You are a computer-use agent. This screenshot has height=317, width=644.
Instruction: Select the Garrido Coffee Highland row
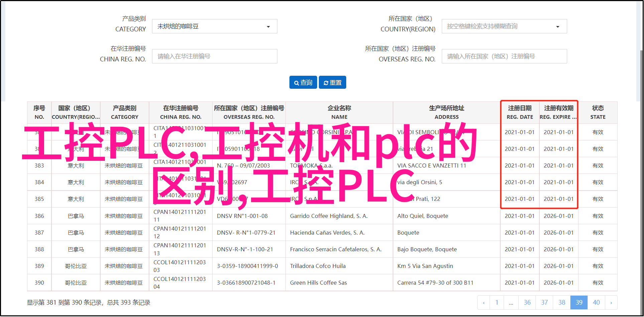pos(329,216)
